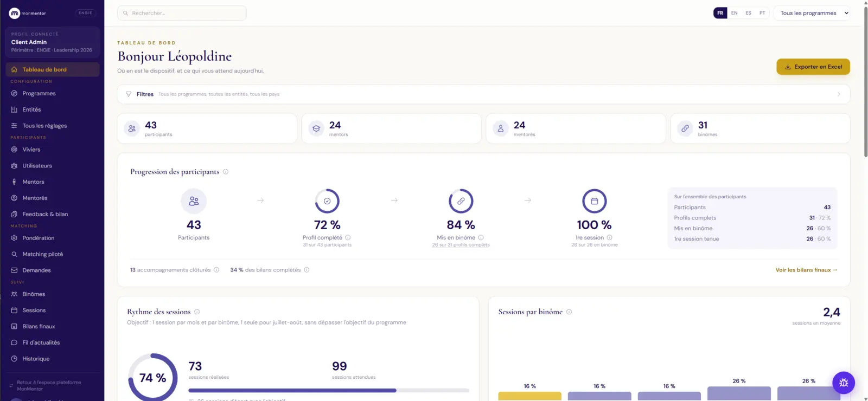868x401 pixels.
Task: Expand the Filtres panel chevron
Action: click(x=839, y=94)
